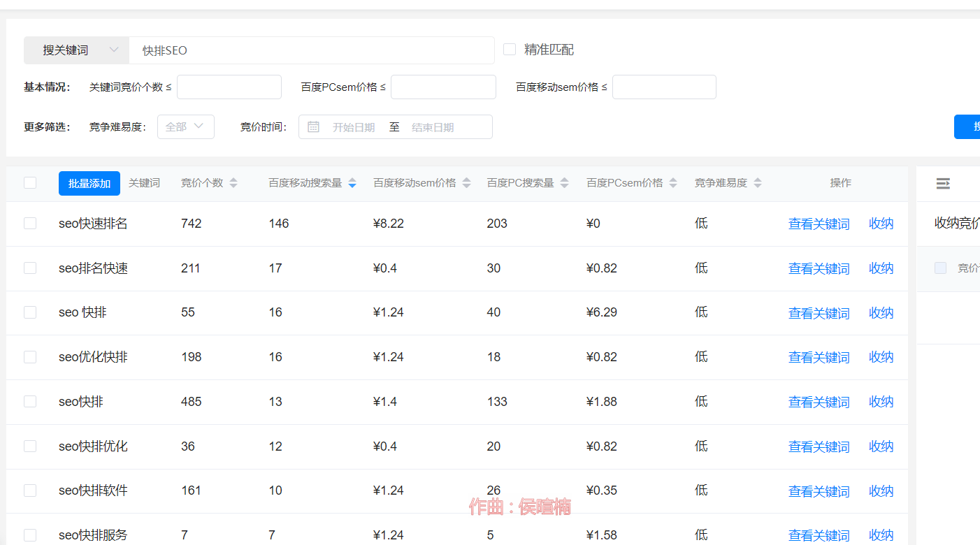
Task: Click the 关键词 column header
Action: click(x=144, y=183)
